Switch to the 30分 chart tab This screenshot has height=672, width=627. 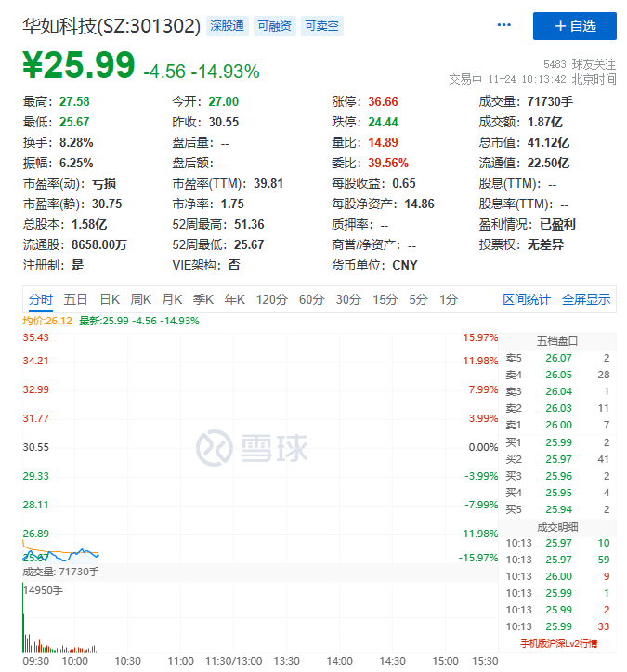[x=348, y=299]
